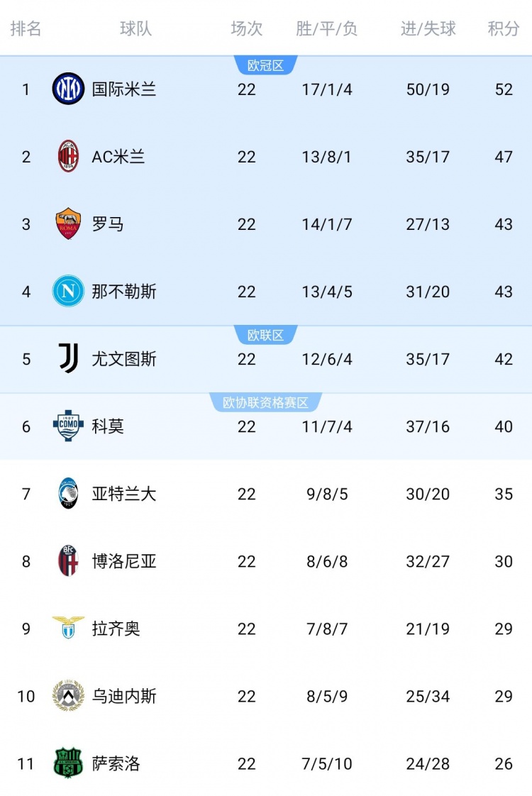Click the 胜/平/负 column header

327,29
